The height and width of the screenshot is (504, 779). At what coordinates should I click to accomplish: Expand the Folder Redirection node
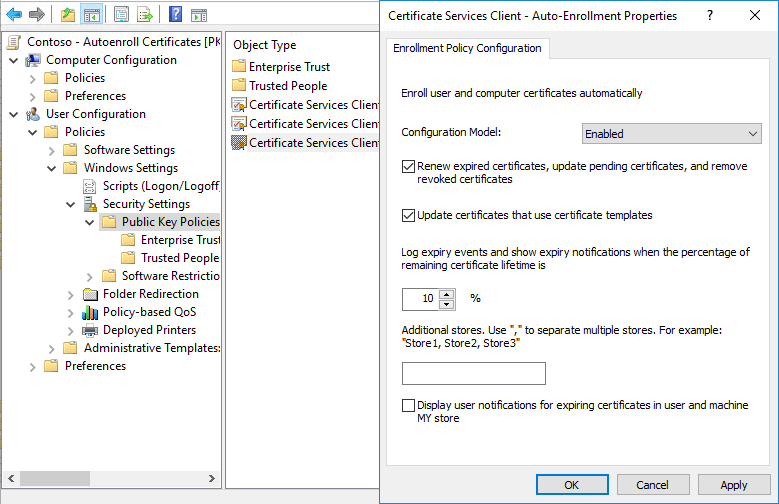pyautogui.click(x=71, y=295)
